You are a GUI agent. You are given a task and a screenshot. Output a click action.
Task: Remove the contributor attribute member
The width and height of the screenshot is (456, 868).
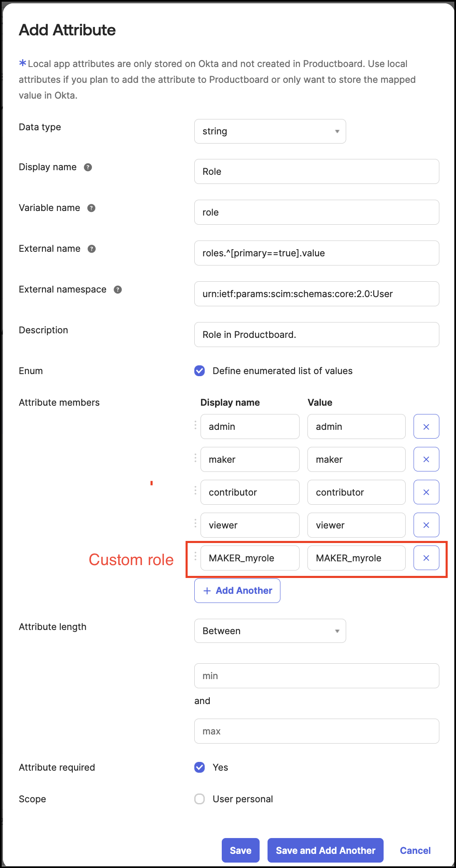pos(426,492)
